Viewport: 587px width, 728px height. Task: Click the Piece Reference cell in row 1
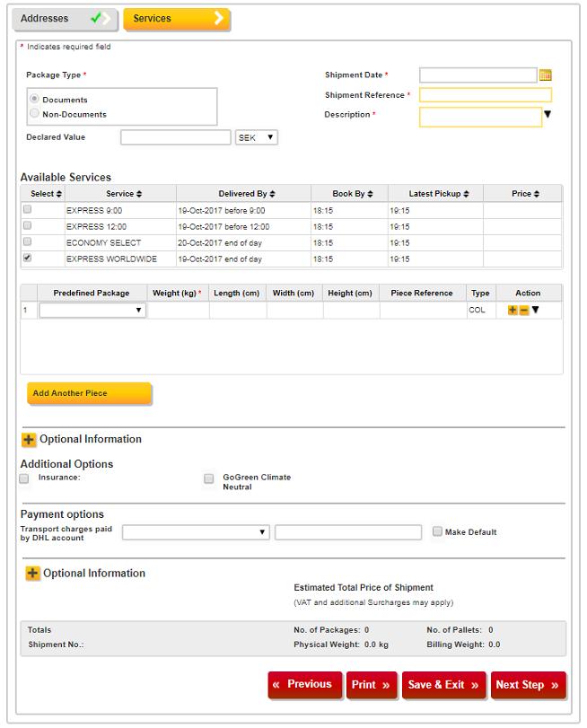point(423,311)
